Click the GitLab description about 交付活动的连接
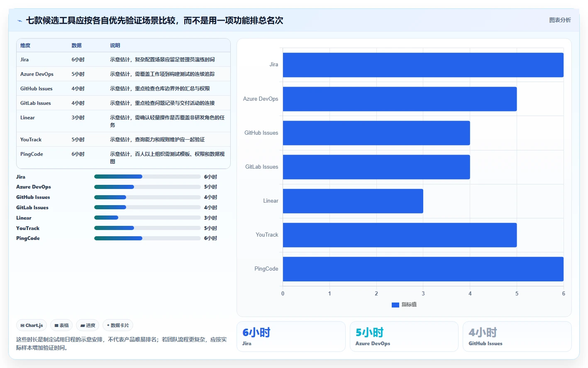Viewport: 588px width, 368px height. point(162,103)
